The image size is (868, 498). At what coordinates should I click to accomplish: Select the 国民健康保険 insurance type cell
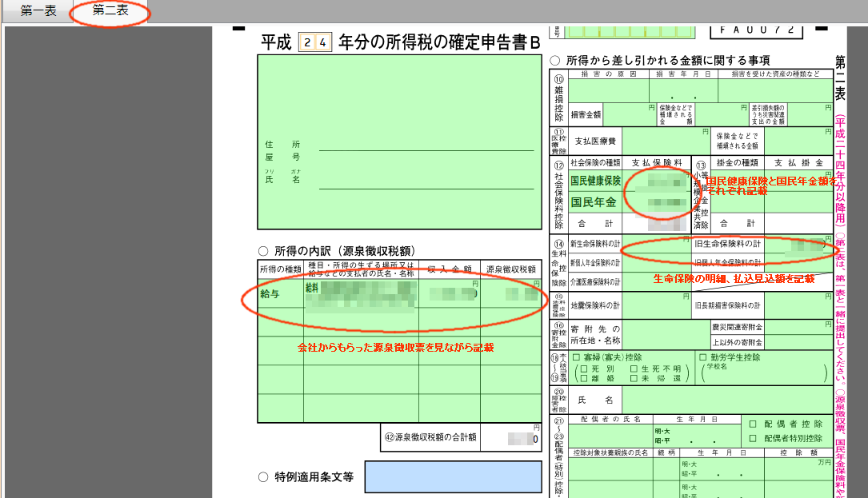[596, 181]
